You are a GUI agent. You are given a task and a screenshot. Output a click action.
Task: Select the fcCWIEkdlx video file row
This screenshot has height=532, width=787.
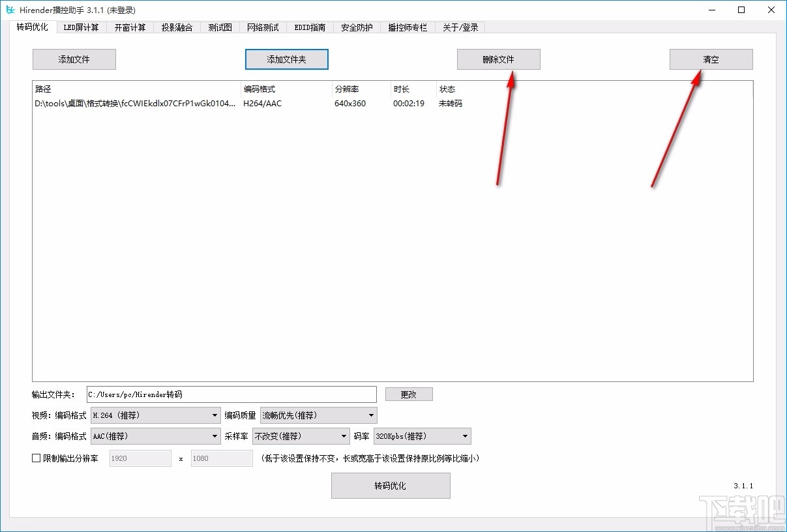pyautogui.click(x=196, y=103)
